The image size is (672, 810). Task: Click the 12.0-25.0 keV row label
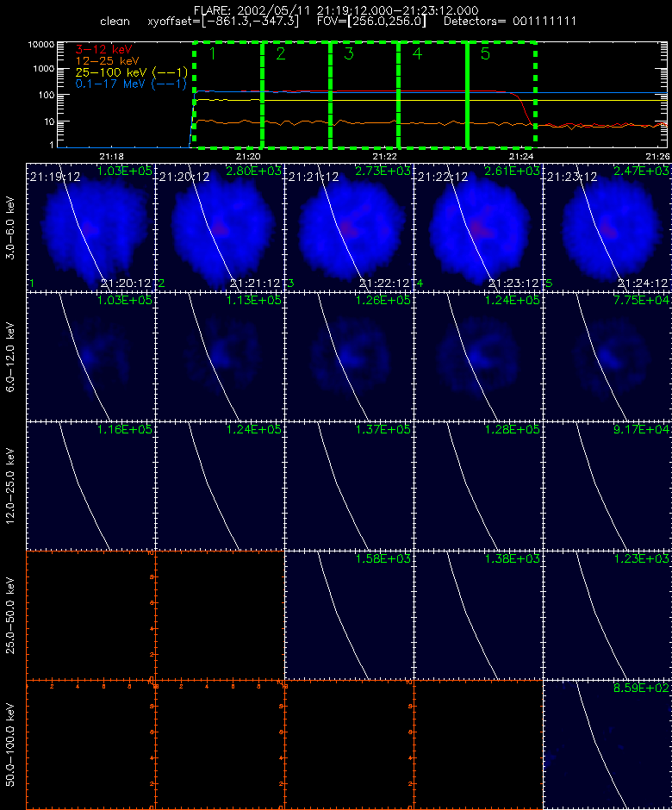[x=10, y=486]
